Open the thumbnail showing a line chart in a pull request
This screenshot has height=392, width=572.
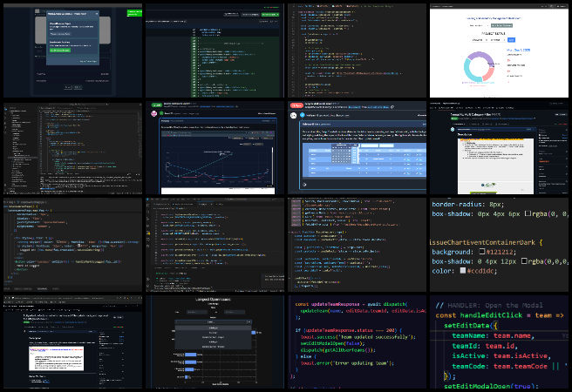coord(214,148)
